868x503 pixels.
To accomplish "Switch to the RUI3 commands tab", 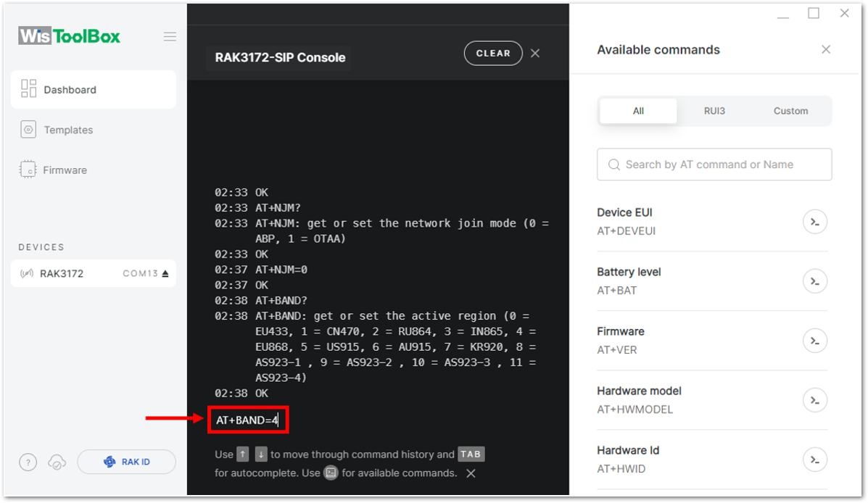I will [714, 111].
